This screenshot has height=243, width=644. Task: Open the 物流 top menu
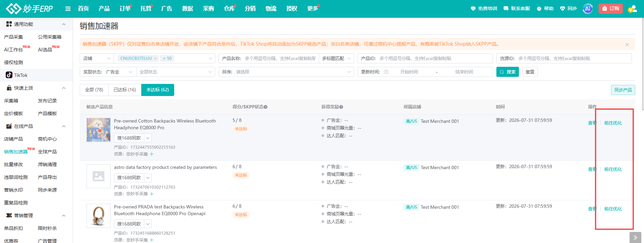click(x=271, y=9)
